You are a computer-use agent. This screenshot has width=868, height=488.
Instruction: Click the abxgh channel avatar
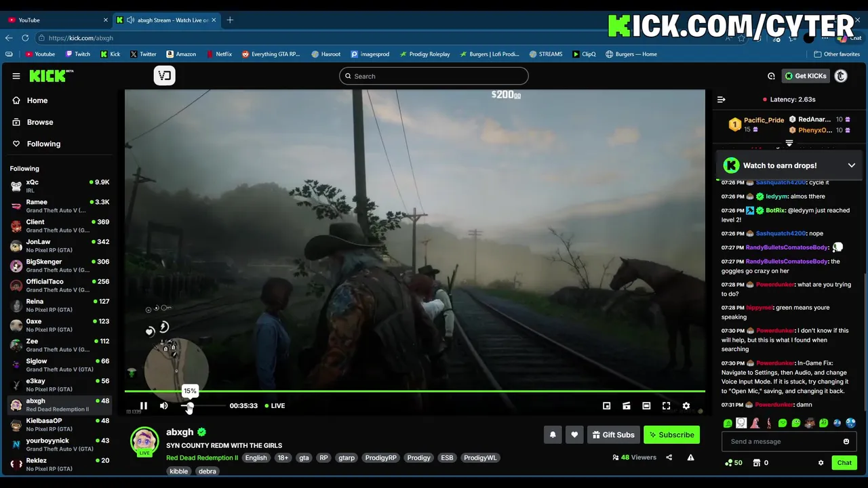[144, 441]
